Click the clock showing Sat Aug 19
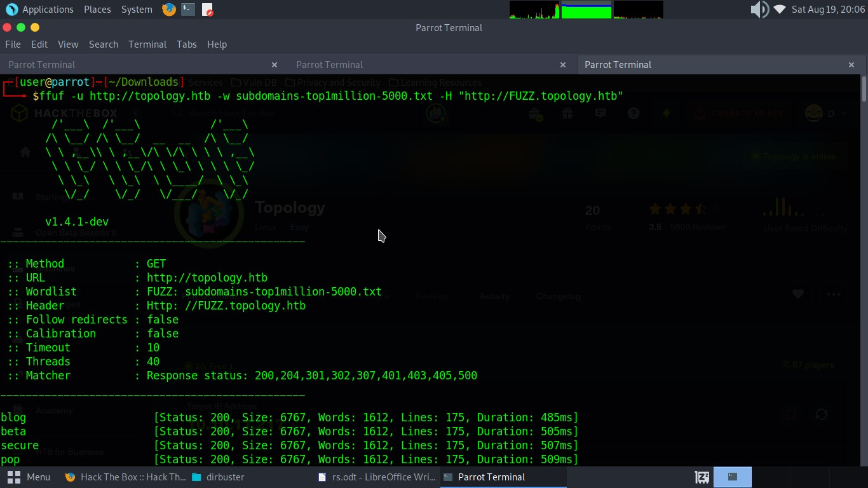868x488 pixels. [x=828, y=10]
